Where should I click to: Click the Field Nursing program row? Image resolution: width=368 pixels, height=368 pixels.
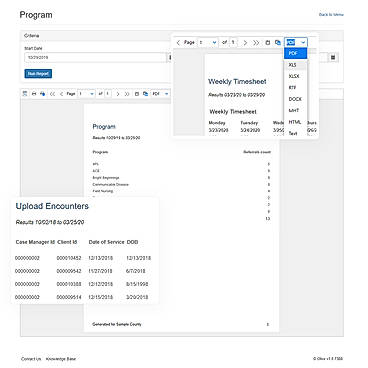click(103, 191)
